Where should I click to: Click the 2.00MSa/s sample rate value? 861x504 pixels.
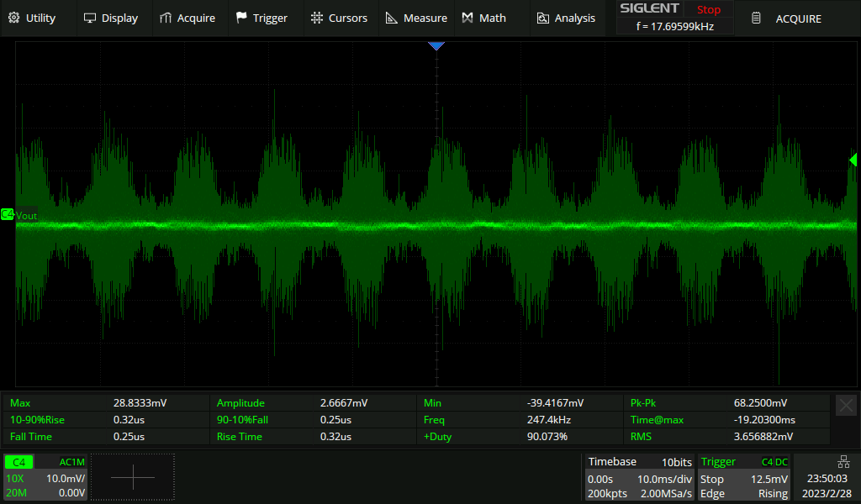coord(666,494)
